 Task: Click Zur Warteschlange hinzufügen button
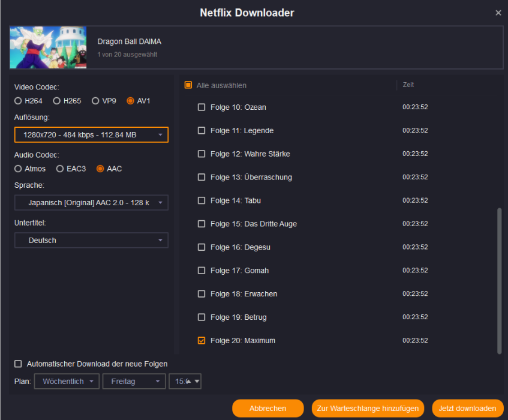pos(368,409)
